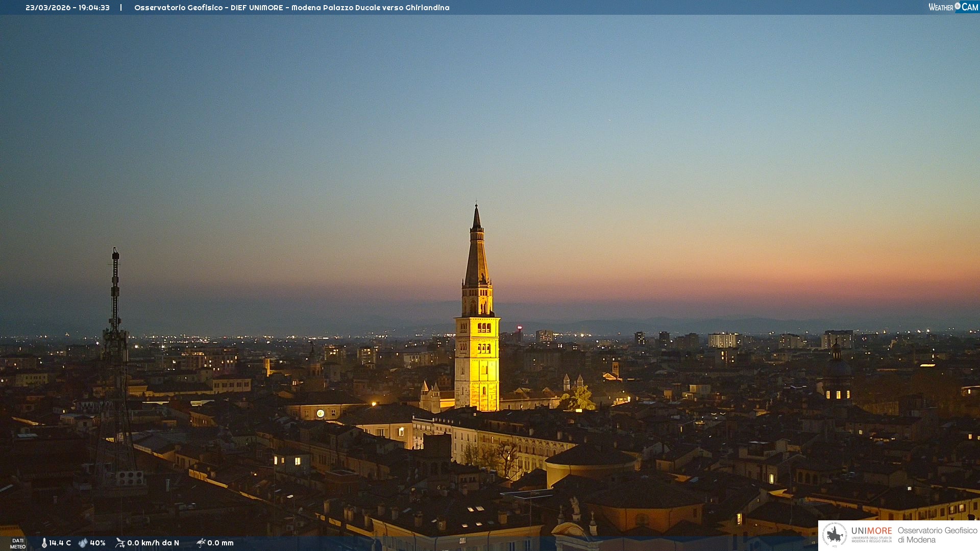This screenshot has width=980, height=551.
Task: Click the UNIMORE wordmark text
Action: click(x=871, y=531)
